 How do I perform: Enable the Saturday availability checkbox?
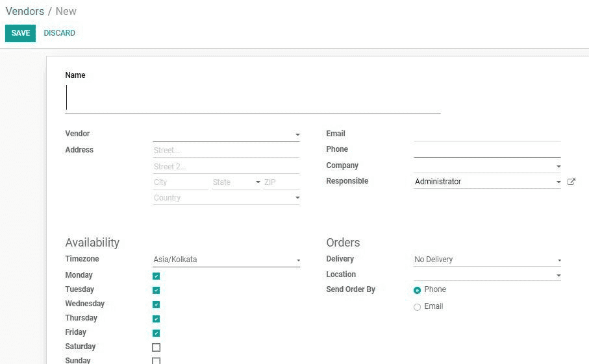[157, 348]
